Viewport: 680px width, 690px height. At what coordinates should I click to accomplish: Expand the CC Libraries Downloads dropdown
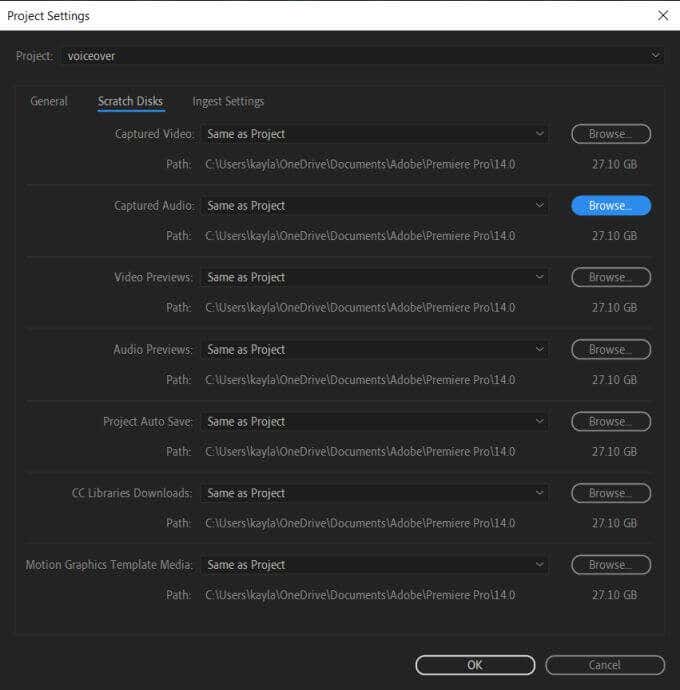(x=375, y=493)
